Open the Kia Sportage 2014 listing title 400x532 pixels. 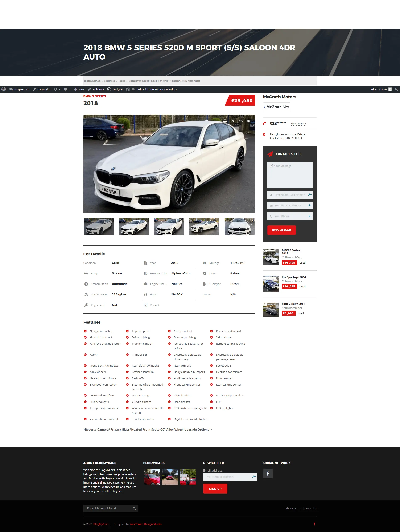(x=294, y=277)
